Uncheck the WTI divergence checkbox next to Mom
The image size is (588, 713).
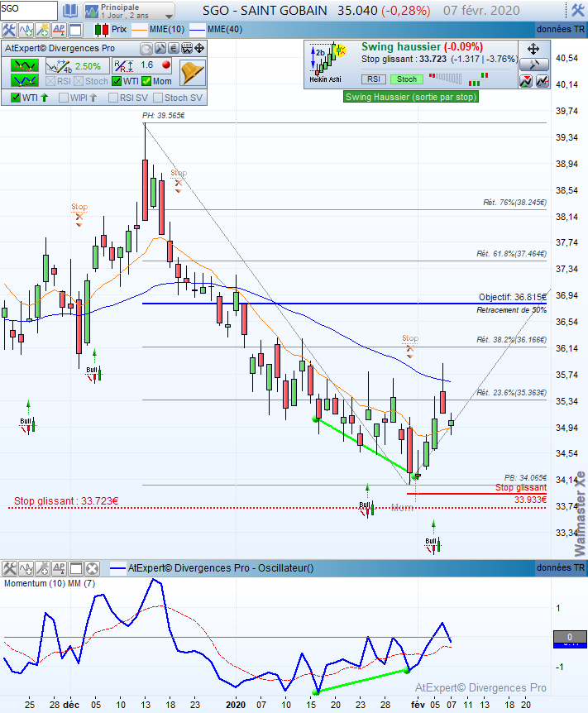coord(117,81)
